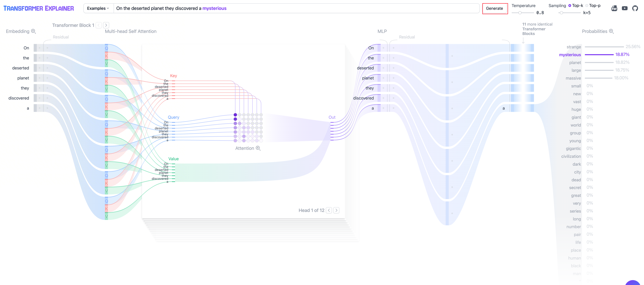644x285 pixels.
Task: Adjust the Temperature slider
Action: 520,13
